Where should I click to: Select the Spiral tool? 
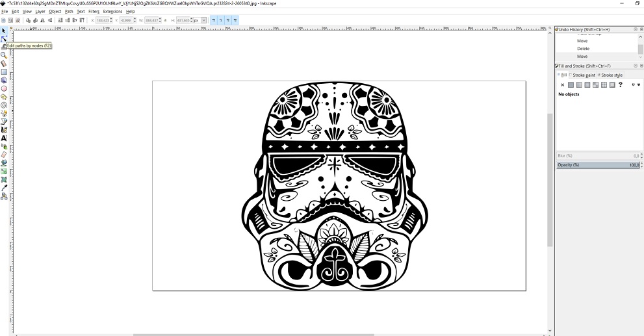[x=4, y=105]
